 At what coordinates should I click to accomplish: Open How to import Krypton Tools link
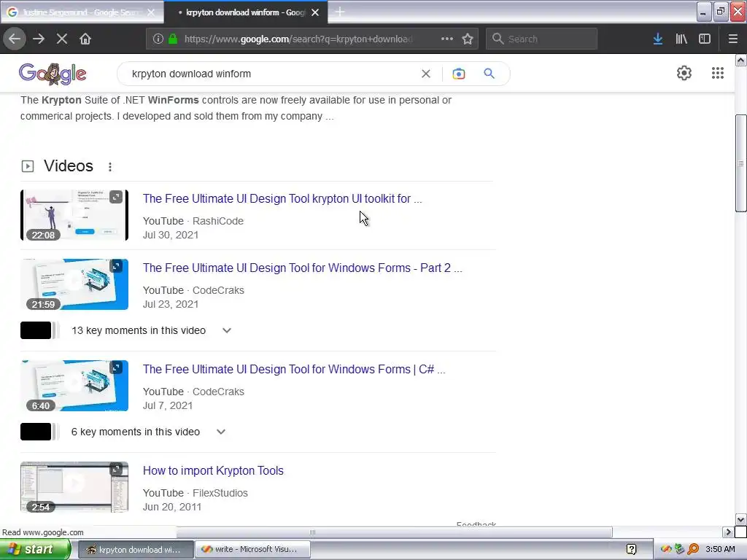point(213,470)
